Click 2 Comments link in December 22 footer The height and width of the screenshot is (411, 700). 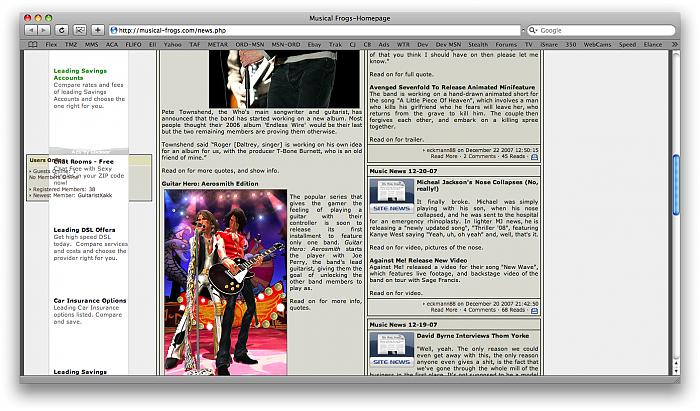coord(479,157)
